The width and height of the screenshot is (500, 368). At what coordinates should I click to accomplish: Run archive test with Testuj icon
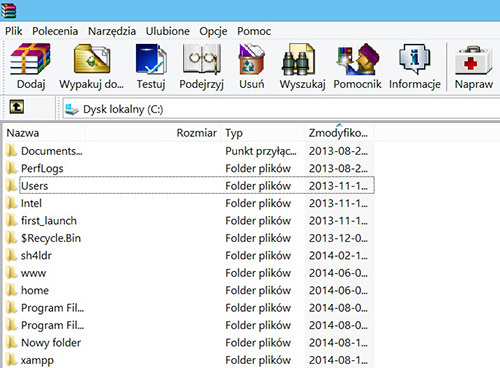151,59
